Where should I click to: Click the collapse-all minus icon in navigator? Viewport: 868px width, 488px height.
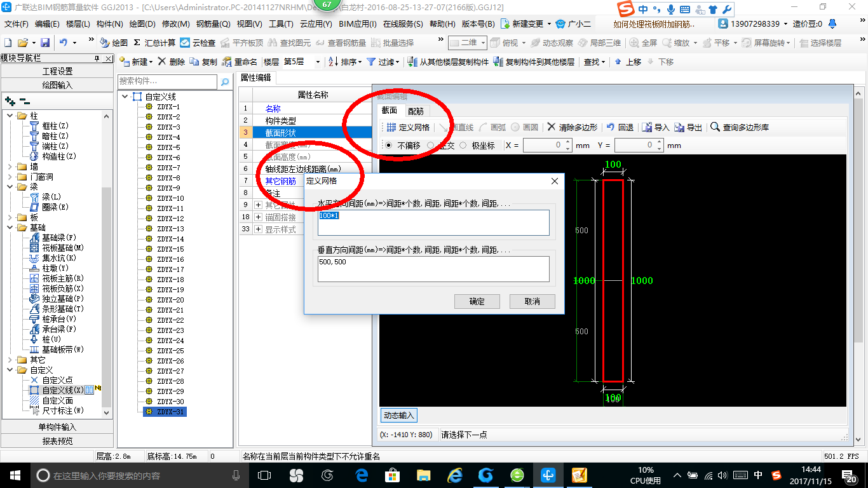24,101
